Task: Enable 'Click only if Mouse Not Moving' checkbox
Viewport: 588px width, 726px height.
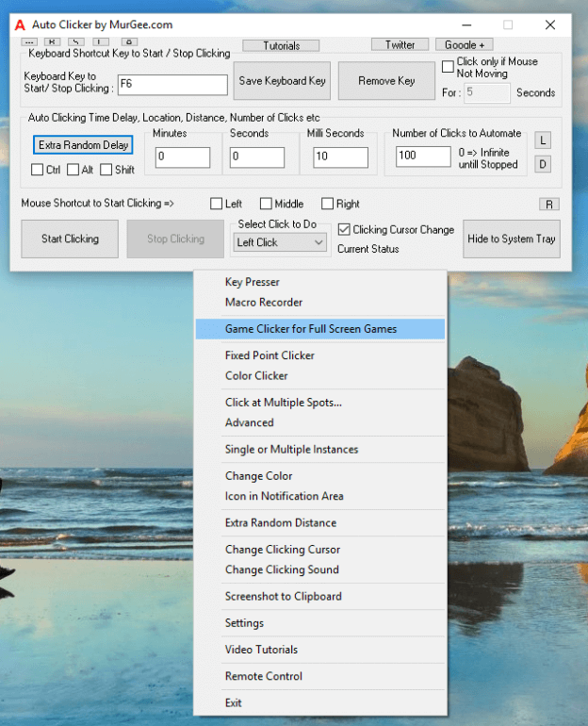Action: point(448,67)
